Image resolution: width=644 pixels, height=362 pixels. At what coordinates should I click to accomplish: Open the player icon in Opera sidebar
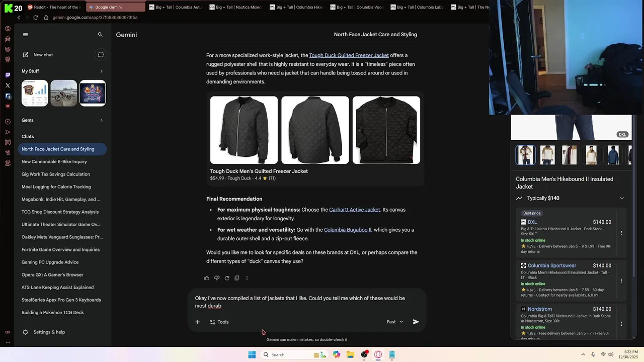click(8, 122)
